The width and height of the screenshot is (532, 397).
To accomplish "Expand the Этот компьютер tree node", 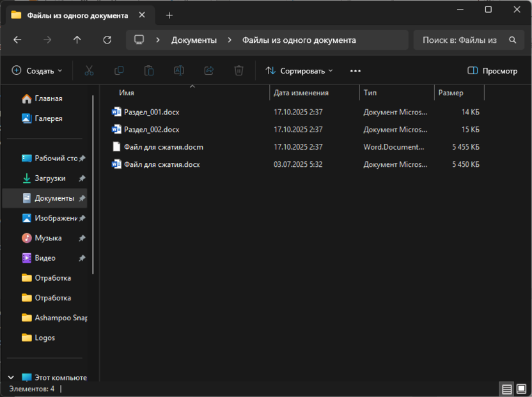I will click(12, 377).
